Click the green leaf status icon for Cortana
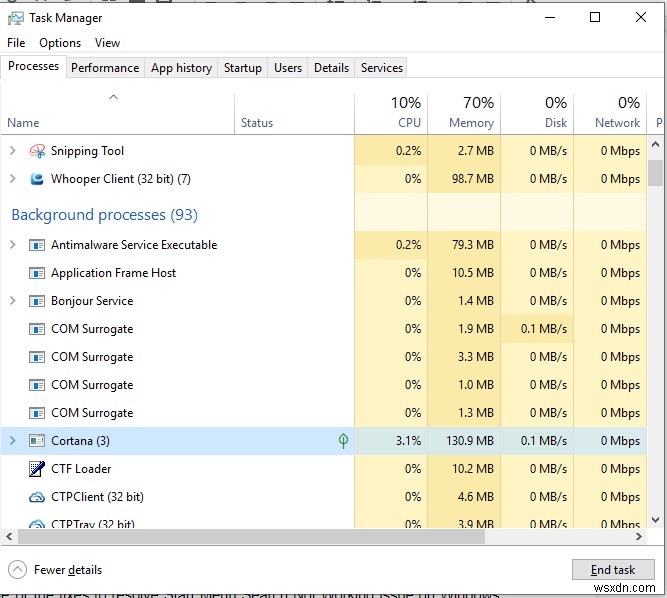 pyautogui.click(x=343, y=441)
